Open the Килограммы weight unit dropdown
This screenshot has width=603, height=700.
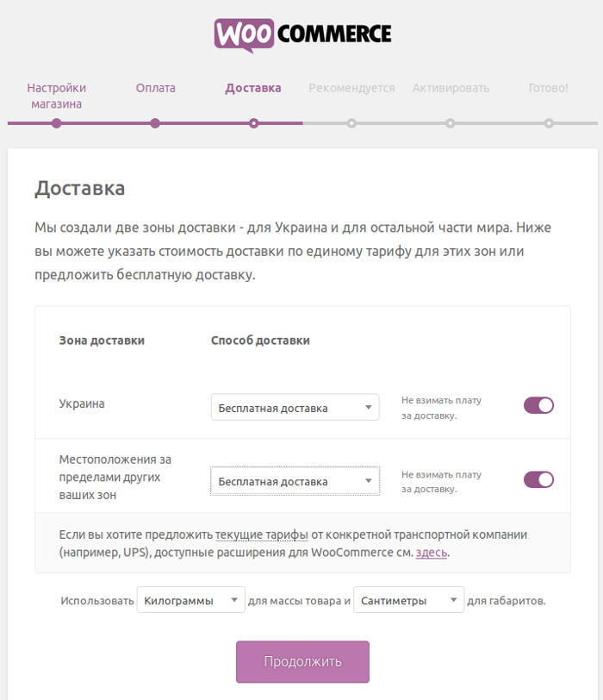pos(191,599)
